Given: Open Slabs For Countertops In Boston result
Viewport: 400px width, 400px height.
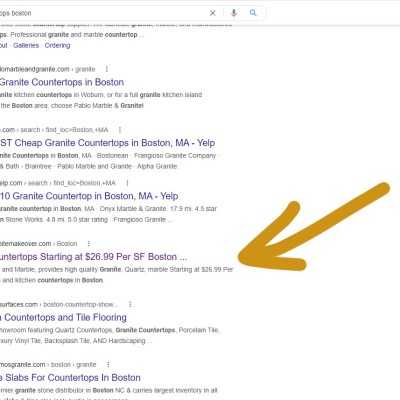Looking at the screenshot, I should pos(70,378).
